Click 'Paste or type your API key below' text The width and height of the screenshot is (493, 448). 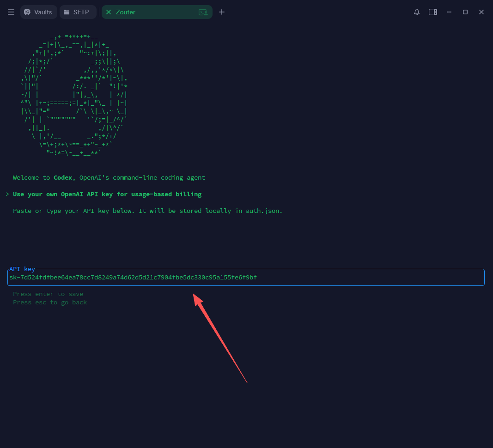[147, 211]
